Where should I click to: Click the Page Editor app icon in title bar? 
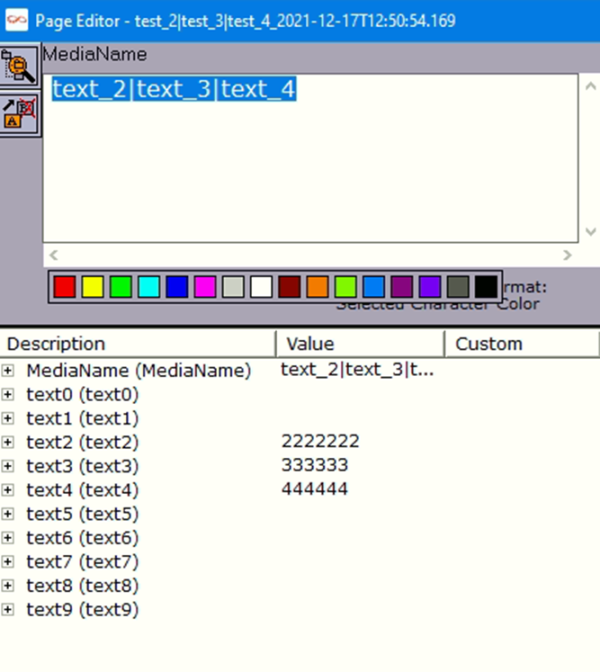pyautogui.click(x=16, y=20)
